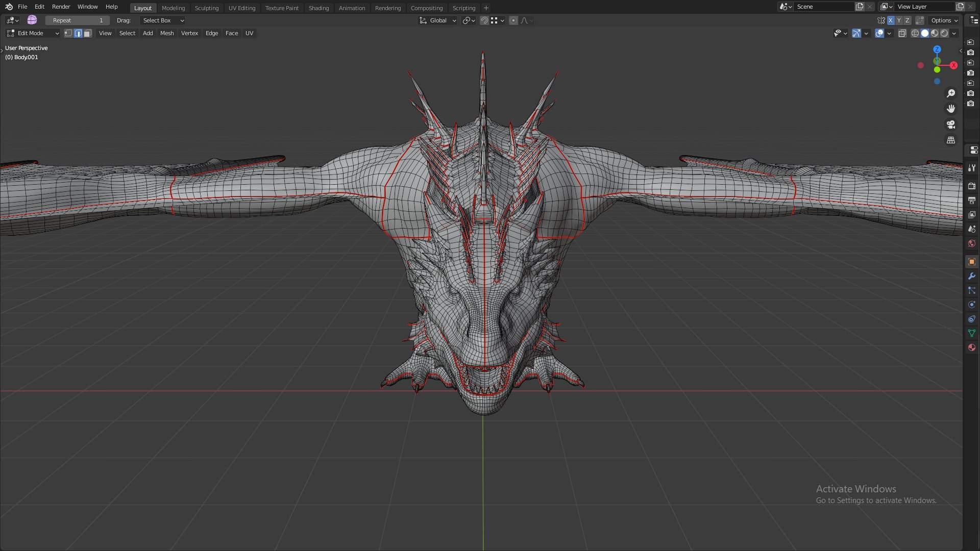Image resolution: width=980 pixels, height=551 pixels.
Task: Open the Scene properties tab
Action: click(x=972, y=229)
